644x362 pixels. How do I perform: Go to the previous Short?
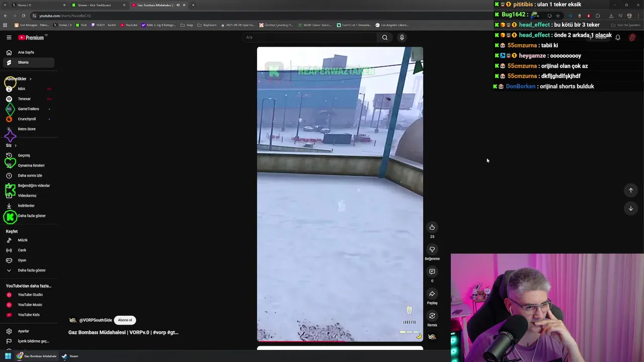pos(630,190)
